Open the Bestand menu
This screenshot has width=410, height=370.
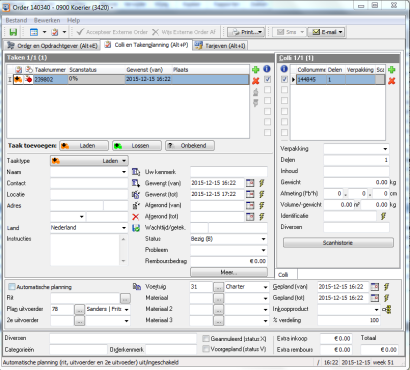[x=16, y=20]
